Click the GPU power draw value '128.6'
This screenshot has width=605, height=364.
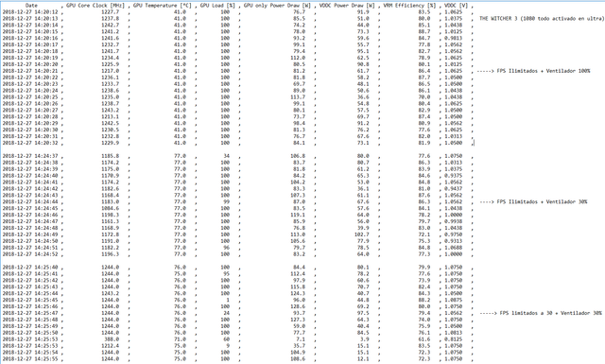[x=298, y=306]
